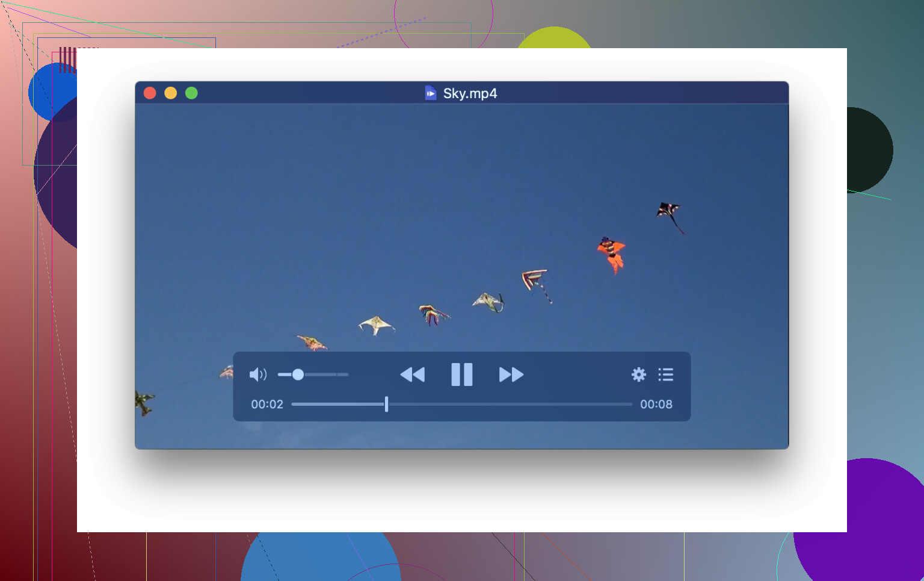The image size is (924, 581).
Task: Open the settings gear in player controls
Action: pos(639,374)
